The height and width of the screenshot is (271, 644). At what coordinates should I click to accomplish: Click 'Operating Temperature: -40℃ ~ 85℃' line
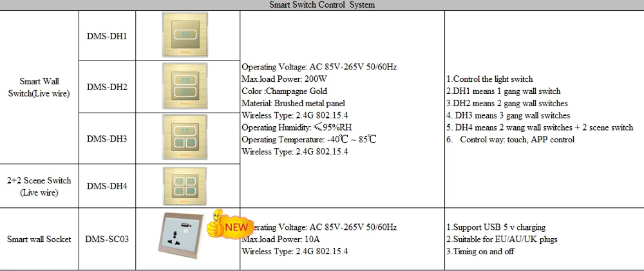(x=309, y=140)
